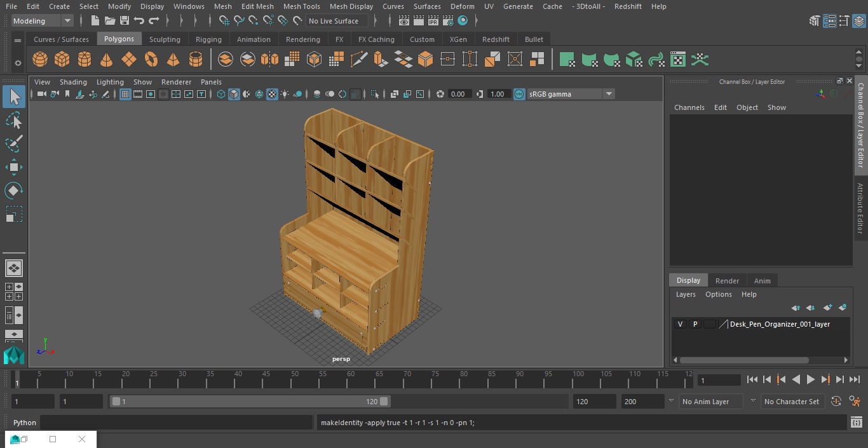Click the Python command input field
The height and width of the screenshot is (448, 868).
click(x=177, y=423)
